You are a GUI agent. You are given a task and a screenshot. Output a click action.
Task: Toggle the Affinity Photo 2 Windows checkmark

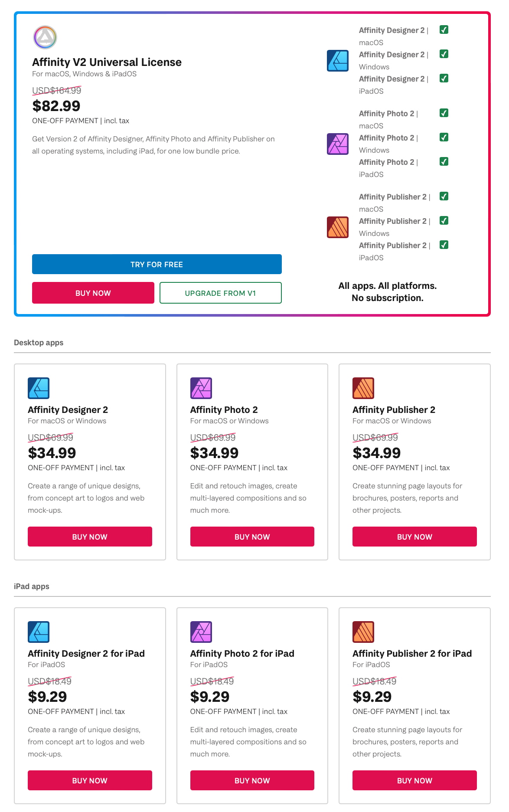(x=444, y=138)
